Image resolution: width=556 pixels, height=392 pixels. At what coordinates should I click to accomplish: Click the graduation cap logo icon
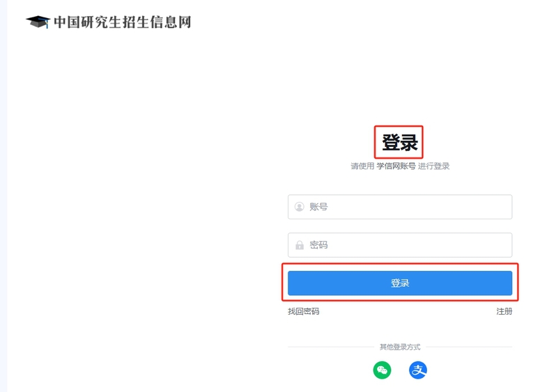pyautogui.click(x=38, y=22)
